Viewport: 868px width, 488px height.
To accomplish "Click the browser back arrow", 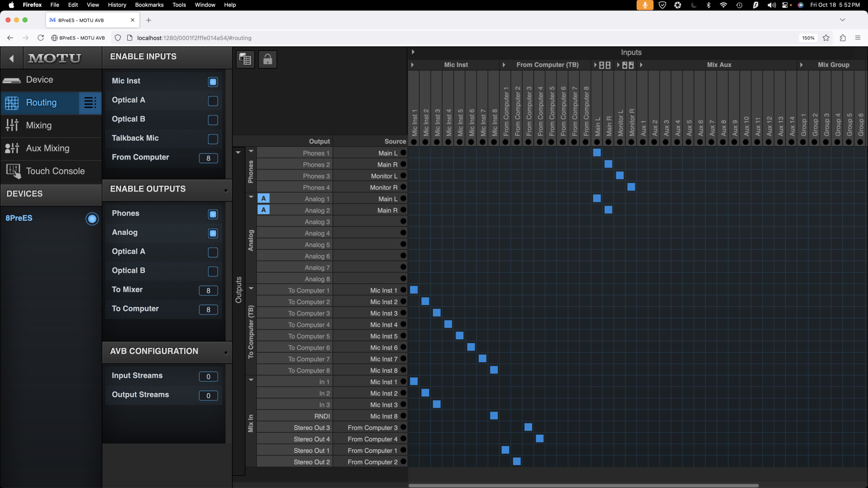I will coord(10,38).
